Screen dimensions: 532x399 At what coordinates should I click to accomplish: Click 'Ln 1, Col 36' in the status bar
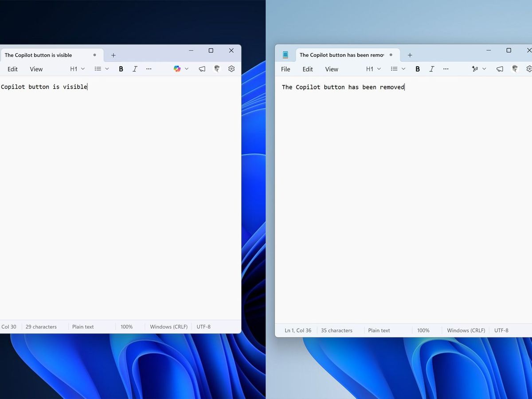tap(298, 330)
